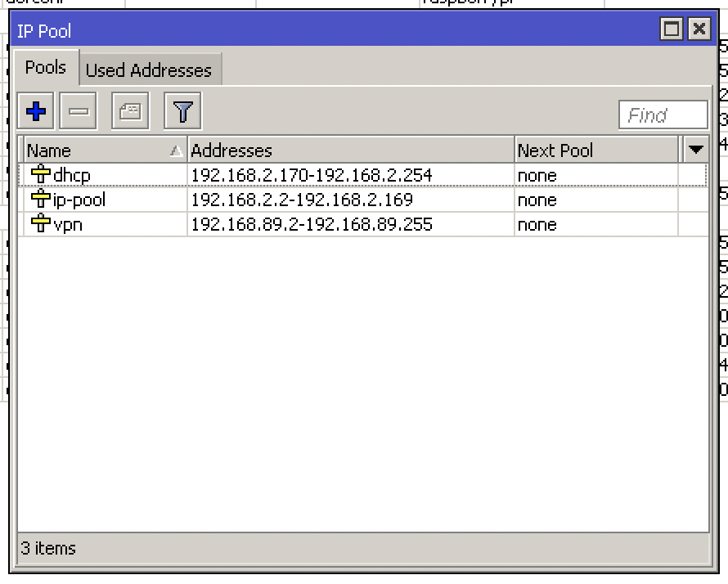
Task: Click the minus Remove pool button
Action: [x=79, y=111]
